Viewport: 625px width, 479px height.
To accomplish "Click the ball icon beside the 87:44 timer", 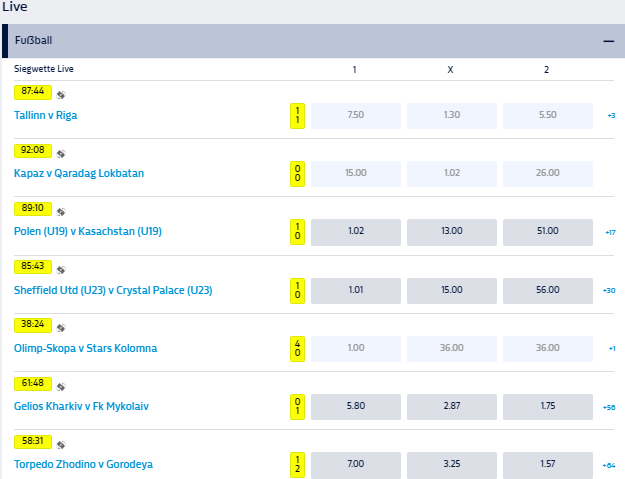I will click(61, 96).
